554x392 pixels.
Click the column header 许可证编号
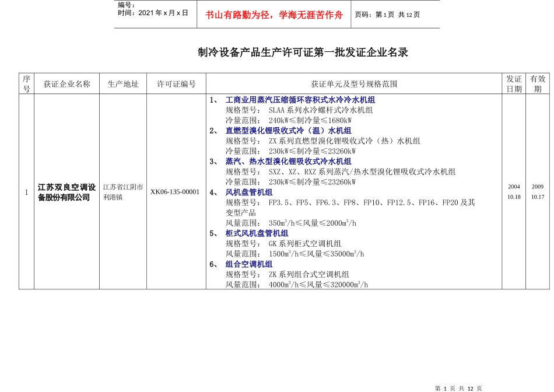(176, 84)
